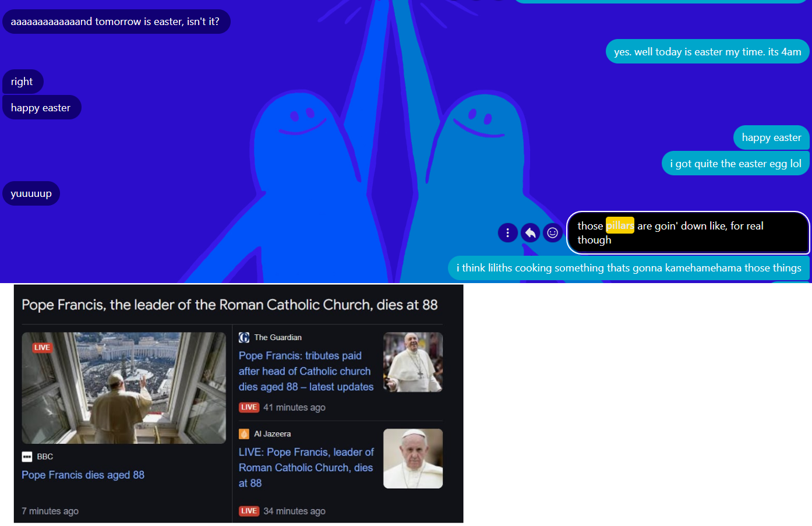Click LIVE badge beside 41 minutes ago
Image resolution: width=812 pixels, height=526 pixels.
(249, 407)
